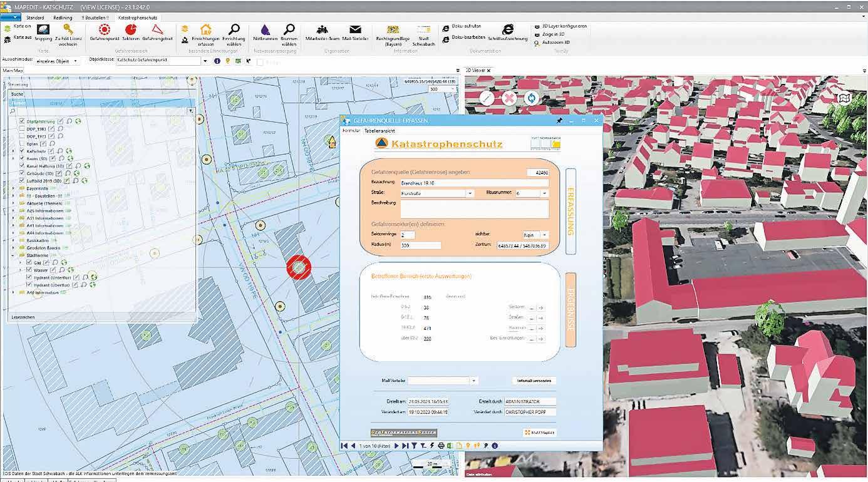The height and width of the screenshot is (482, 868).
Task: Click the Notbrunnen water drop icon
Action: tap(266, 30)
